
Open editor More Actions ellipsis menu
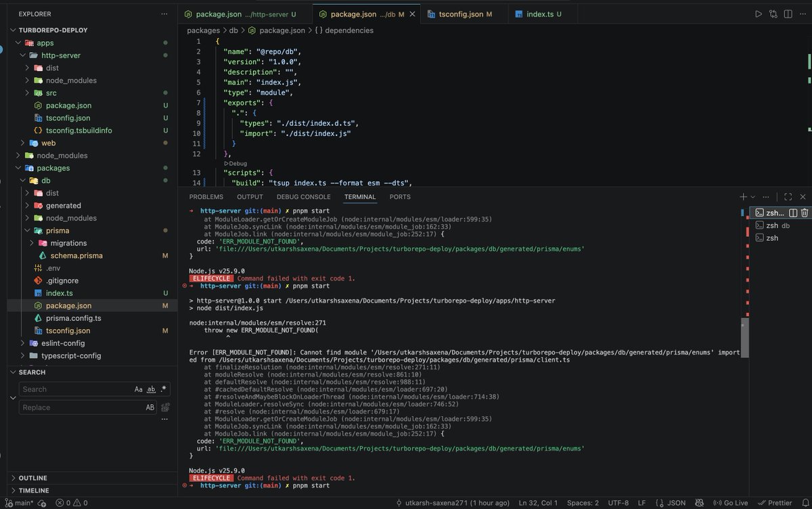802,14
